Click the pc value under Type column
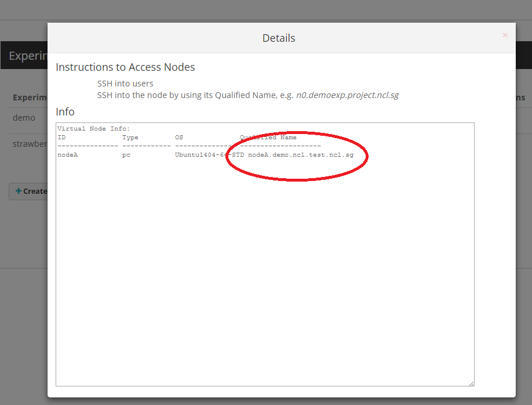Viewport: 532px width, 405px height. tap(126, 154)
